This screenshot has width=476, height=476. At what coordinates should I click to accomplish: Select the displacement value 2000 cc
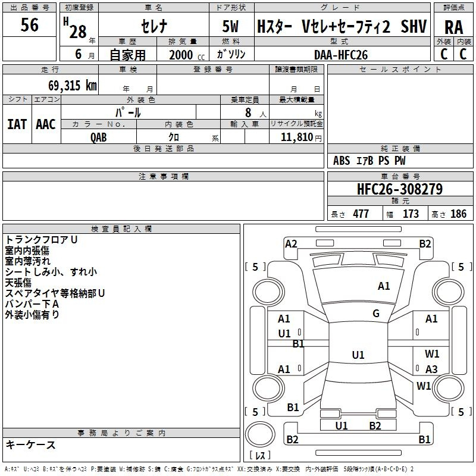[187, 55]
